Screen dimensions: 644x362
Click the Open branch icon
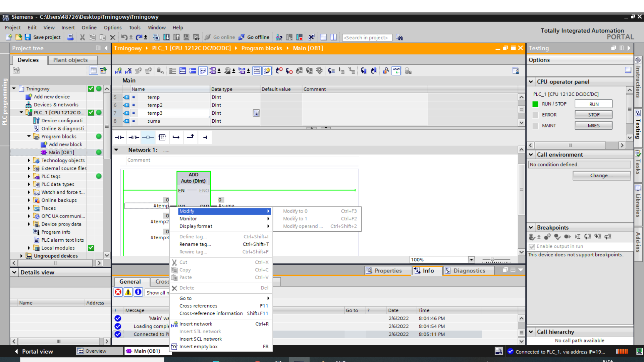176,137
